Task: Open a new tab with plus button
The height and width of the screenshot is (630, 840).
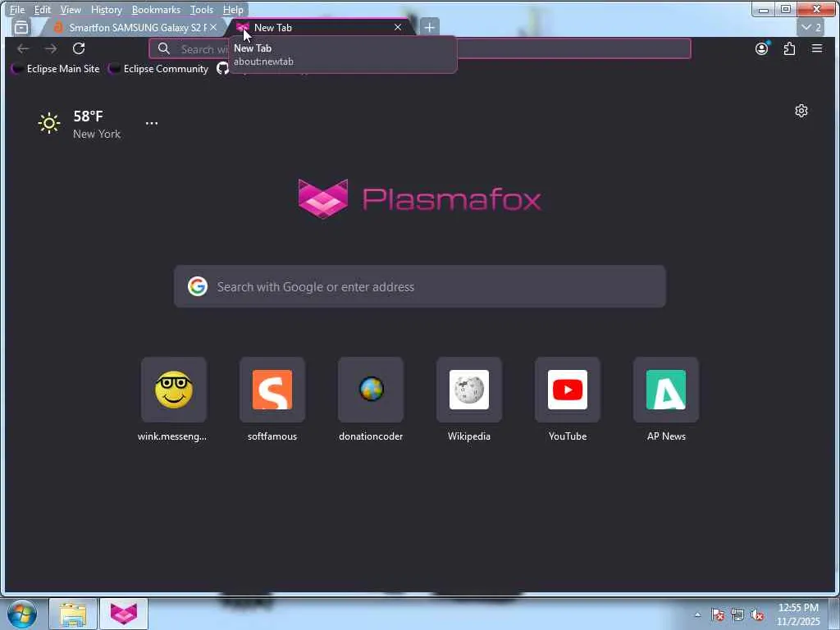Action: tap(430, 27)
